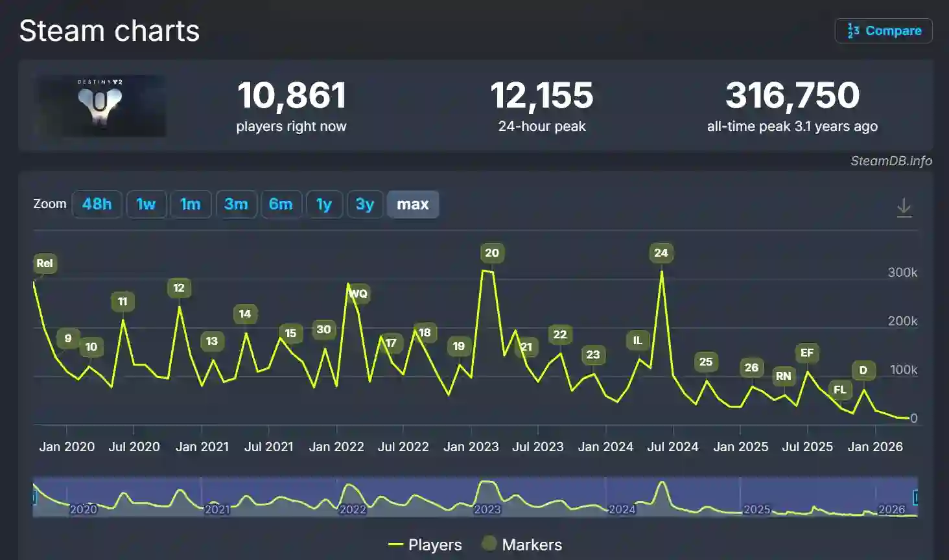Select the 6m zoom option

[281, 204]
